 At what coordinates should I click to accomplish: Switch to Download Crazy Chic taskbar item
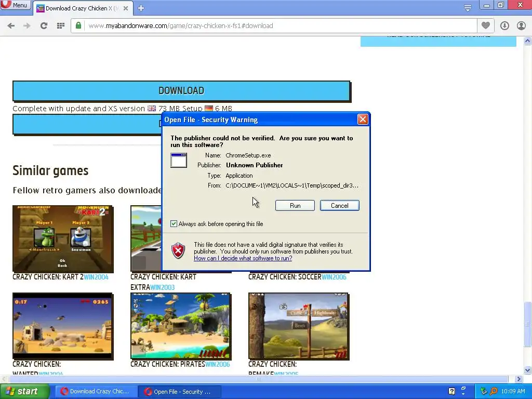click(96, 391)
